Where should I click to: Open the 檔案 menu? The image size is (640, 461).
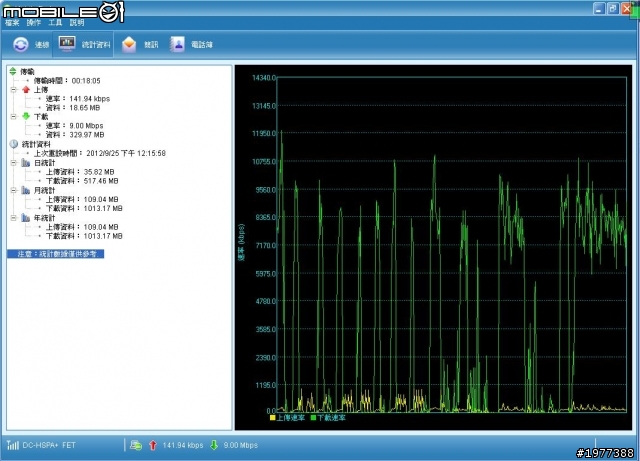click(12, 23)
